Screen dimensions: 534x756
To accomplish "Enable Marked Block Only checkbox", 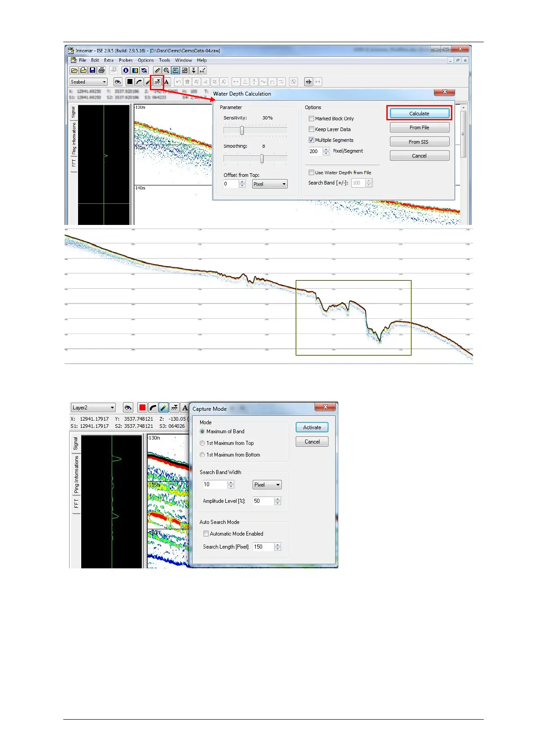I will pos(311,119).
